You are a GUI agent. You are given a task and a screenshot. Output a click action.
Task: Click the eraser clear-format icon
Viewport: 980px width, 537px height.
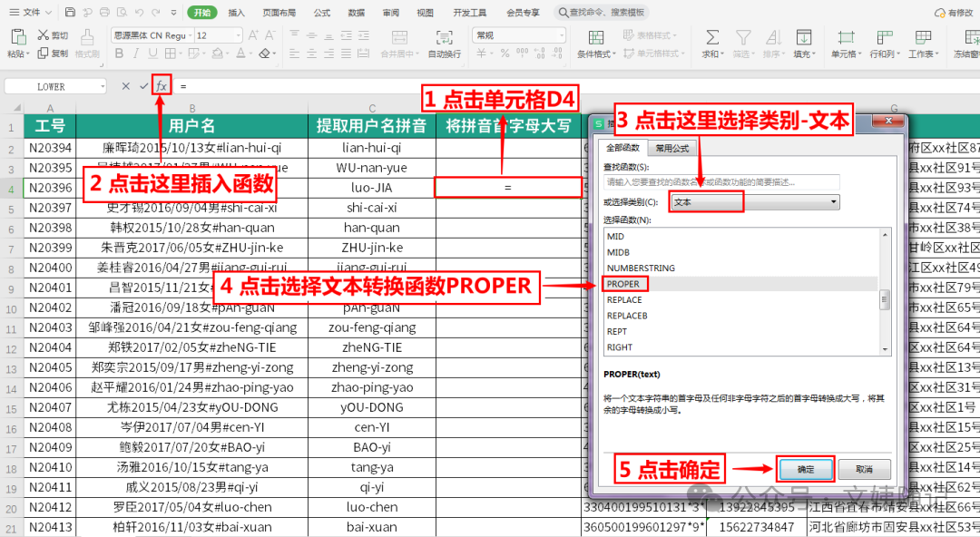265,54
